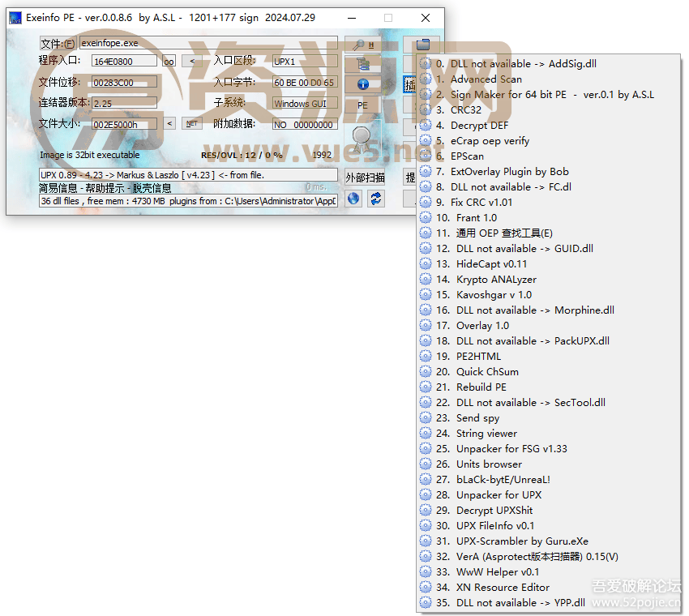Select Decrypt UPXShit plugin
Viewport: 689px width, 616px height.
tap(548, 510)
